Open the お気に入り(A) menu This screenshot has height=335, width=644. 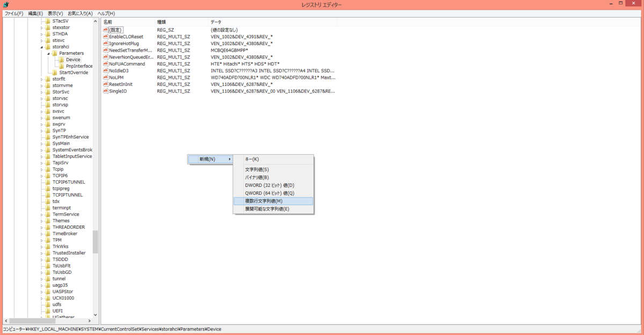point(80,13)
